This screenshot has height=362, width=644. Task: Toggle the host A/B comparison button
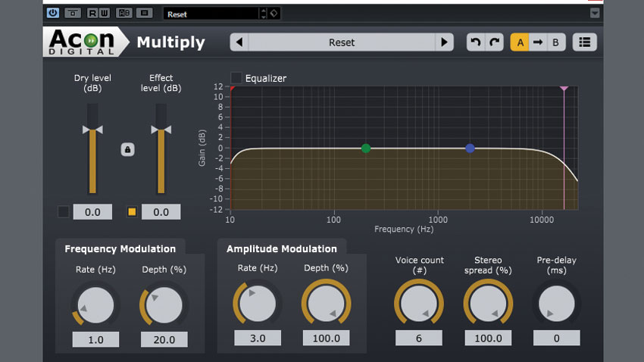click(124, 13)
